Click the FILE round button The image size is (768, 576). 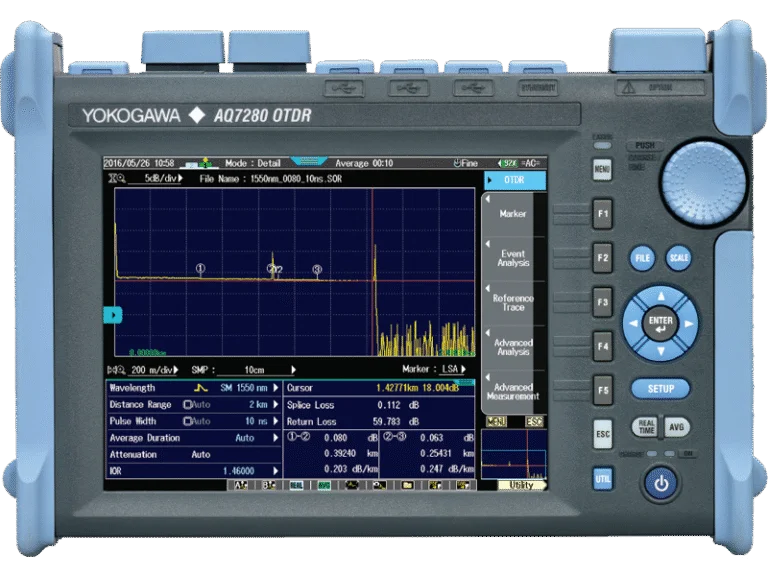642,258
